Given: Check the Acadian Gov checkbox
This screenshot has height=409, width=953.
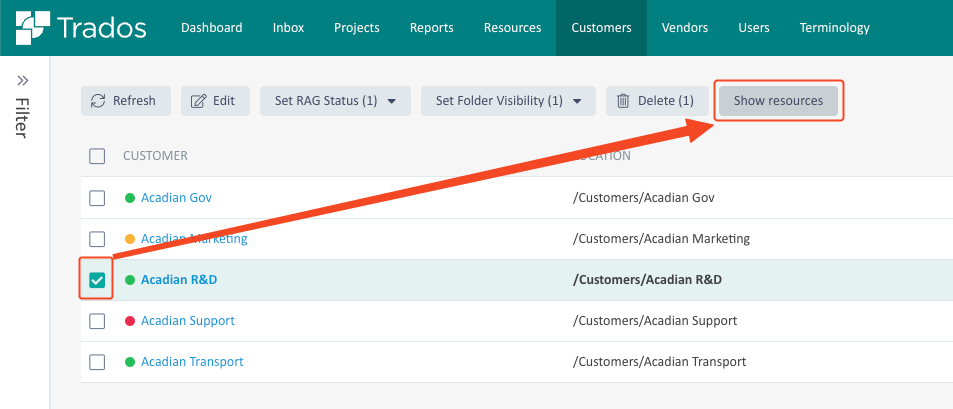Looking at the screenshot, I should tap(97, 198).
